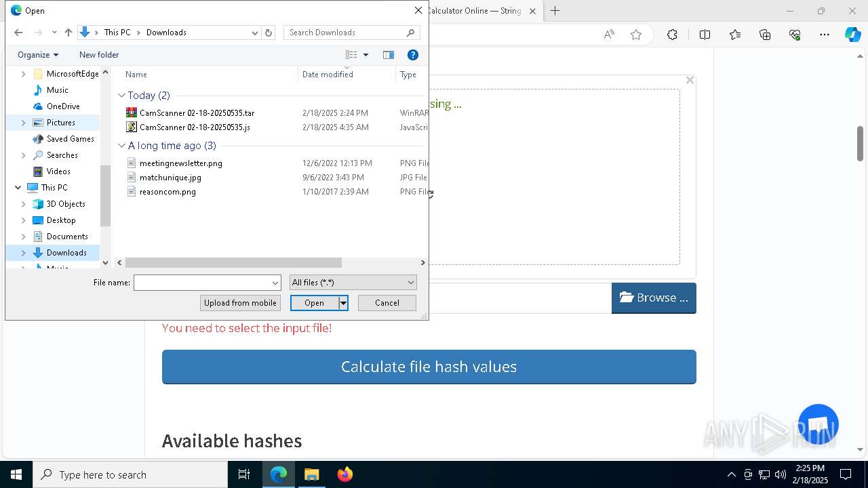Image resolution: width=868 pixels, height=488 pixels.
Task: Select Documents in navigation tree
Action: click(x=67, y=237)
